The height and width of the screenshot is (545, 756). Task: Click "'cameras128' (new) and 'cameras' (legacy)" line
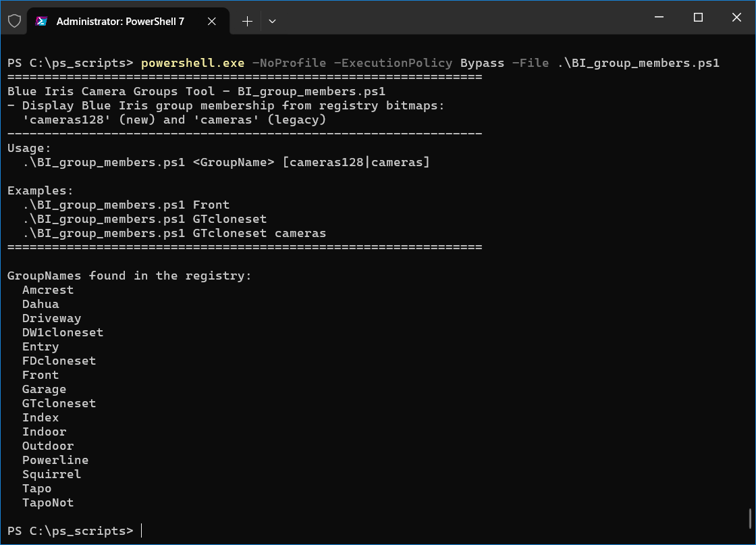(x=174, y=120)
